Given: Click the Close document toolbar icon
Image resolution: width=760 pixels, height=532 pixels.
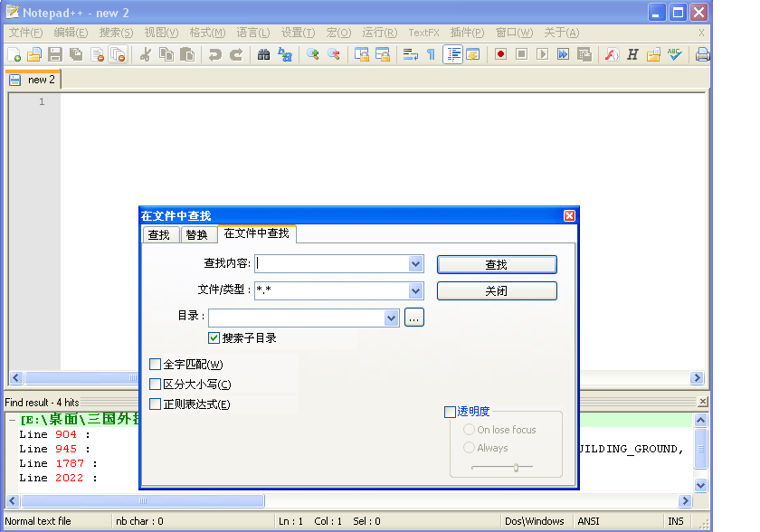Looking at the screenshot, I should tap(97, 54).
